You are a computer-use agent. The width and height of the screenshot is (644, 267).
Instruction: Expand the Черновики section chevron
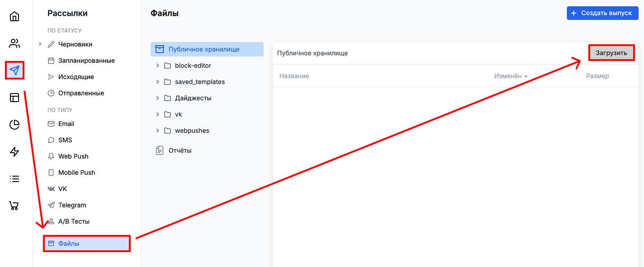click(x=40, y=44)
